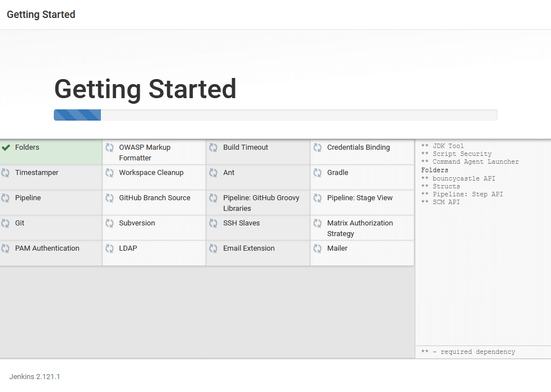Screen dimensions: 551x392
Task: Click the blue striped installation progress bar
Action: coord(77,115)
